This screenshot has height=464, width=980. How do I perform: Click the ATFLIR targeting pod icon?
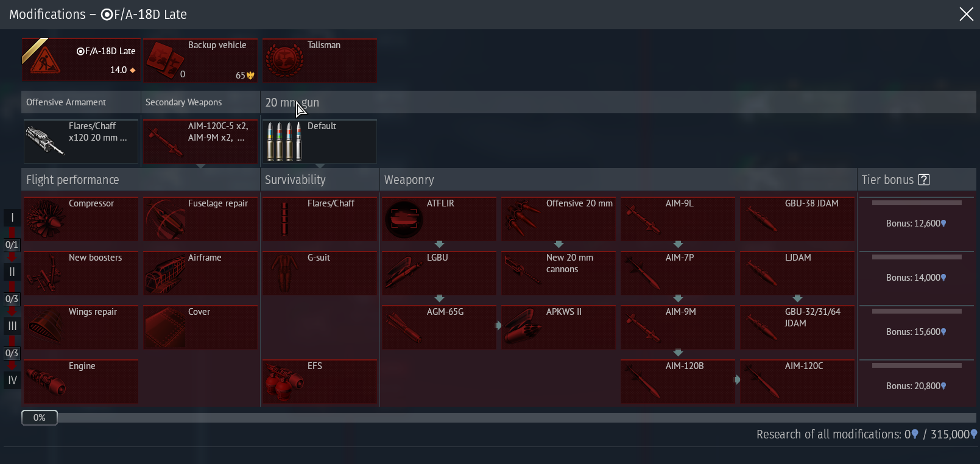(404, 219)
